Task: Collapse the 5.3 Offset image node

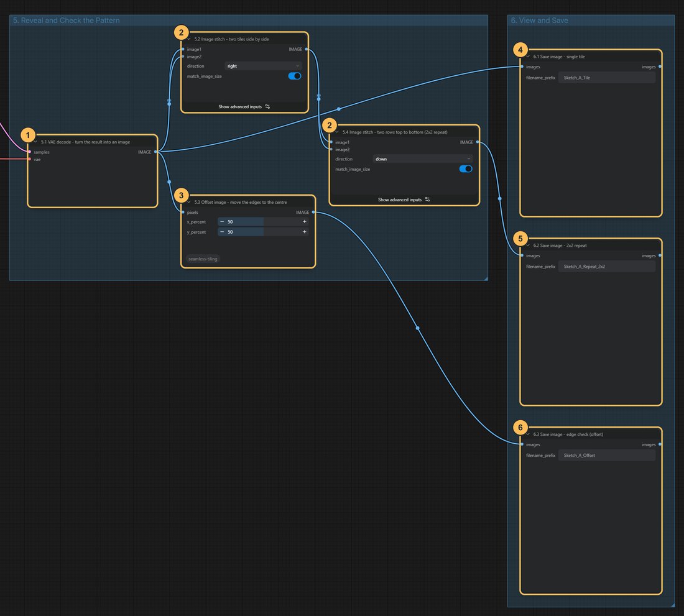Action: (x=189, y=202)
